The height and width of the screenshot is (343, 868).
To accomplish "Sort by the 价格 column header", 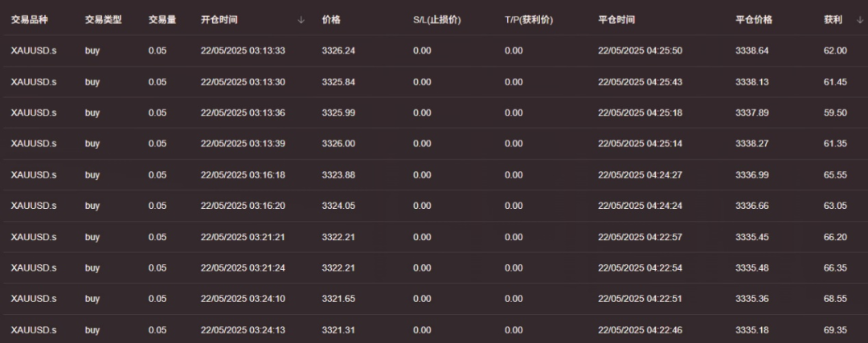I will coord(330,20).
